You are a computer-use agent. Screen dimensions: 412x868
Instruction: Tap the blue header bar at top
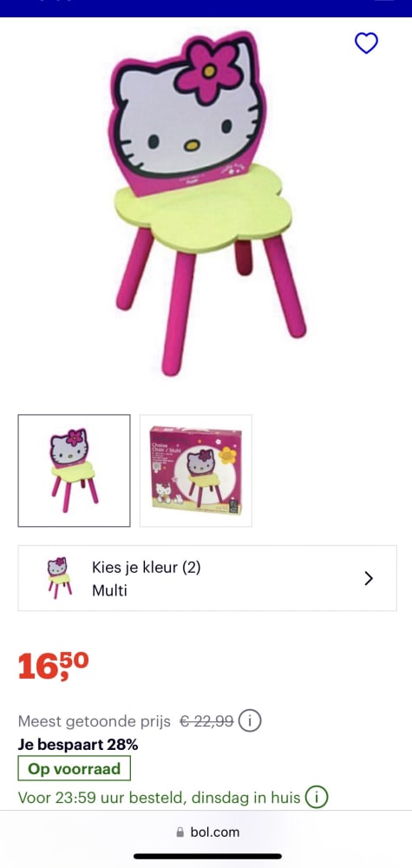pyautogui.click(x=206, y=9)
